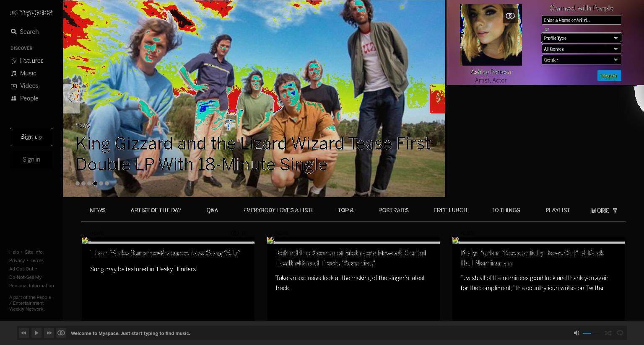
Task: Click connect icon on Thom Yorke card
Action: (235, 233)
